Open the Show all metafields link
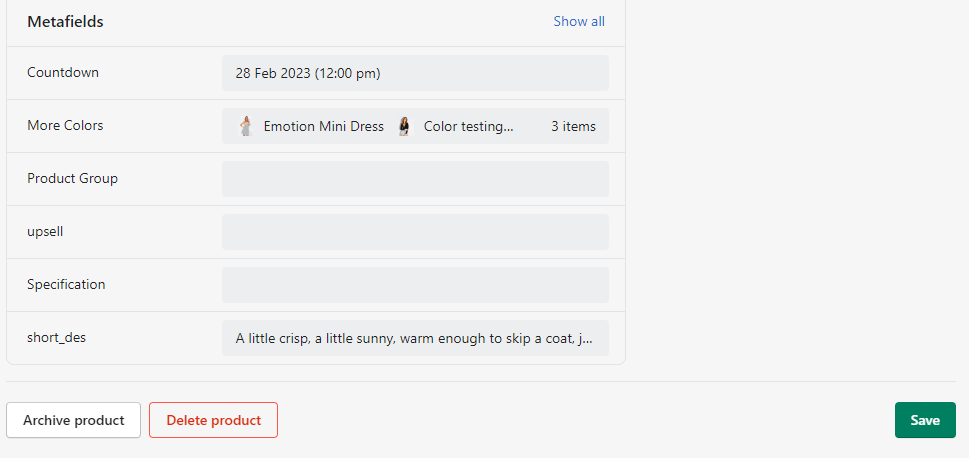969x458 pixels. pyautogui.click(x=579, y=21)
